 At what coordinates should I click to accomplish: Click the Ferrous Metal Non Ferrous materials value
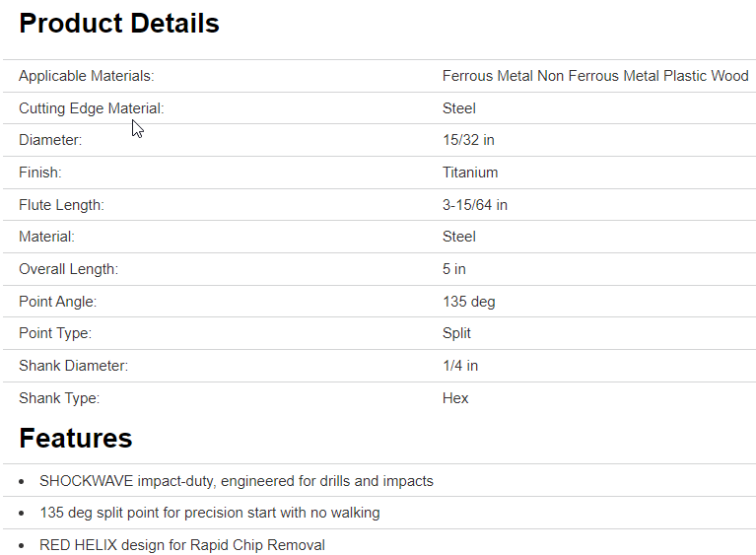[x=595, y=76]
